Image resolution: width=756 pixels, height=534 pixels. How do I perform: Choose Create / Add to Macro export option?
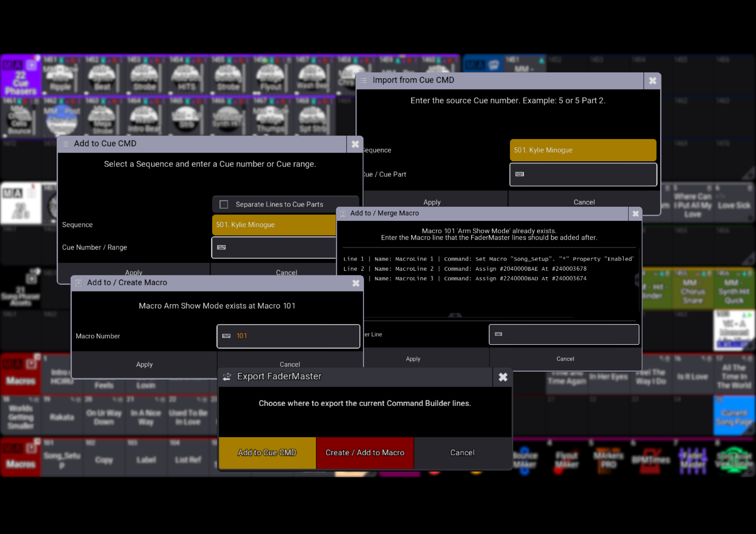coord(365,452)
